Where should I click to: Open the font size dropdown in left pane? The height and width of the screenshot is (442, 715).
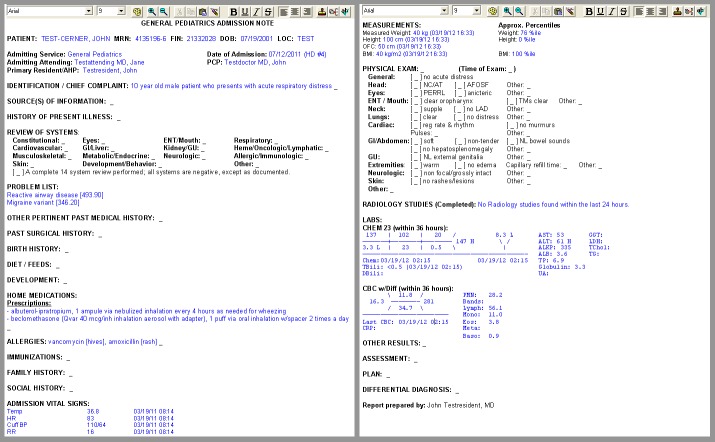click(121, 11)
